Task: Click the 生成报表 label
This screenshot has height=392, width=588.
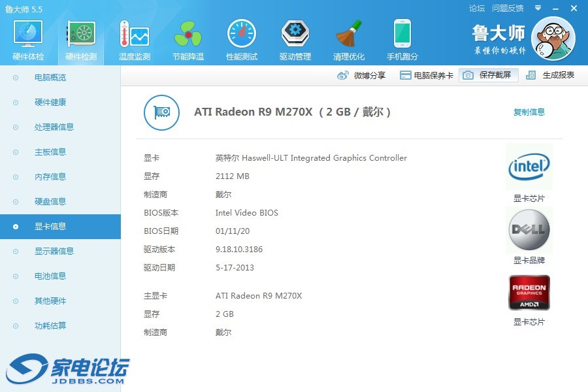Action: click(x=559, y=75)
